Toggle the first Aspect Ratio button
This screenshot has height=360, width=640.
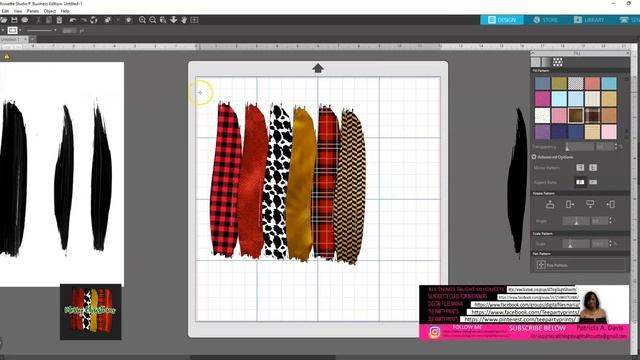[580, 182]
